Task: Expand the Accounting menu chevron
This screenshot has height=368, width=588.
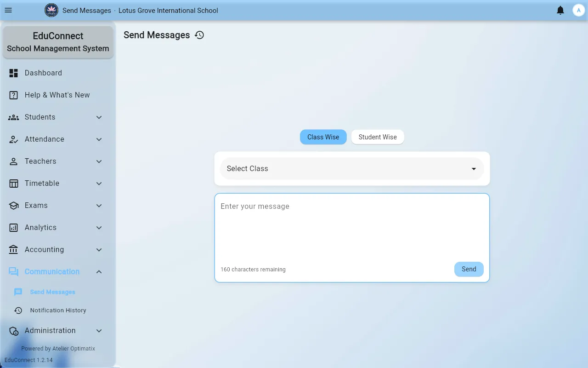Action: 99,249
